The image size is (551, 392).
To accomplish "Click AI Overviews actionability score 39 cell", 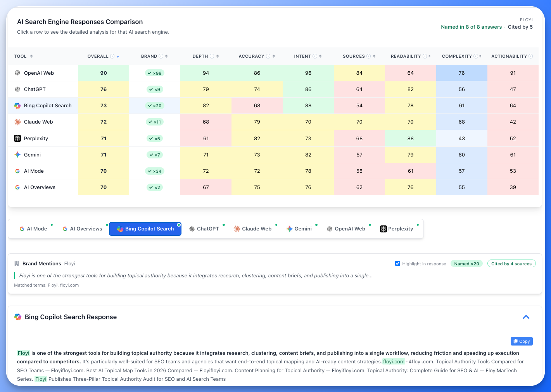I will (x=513, y=187).
